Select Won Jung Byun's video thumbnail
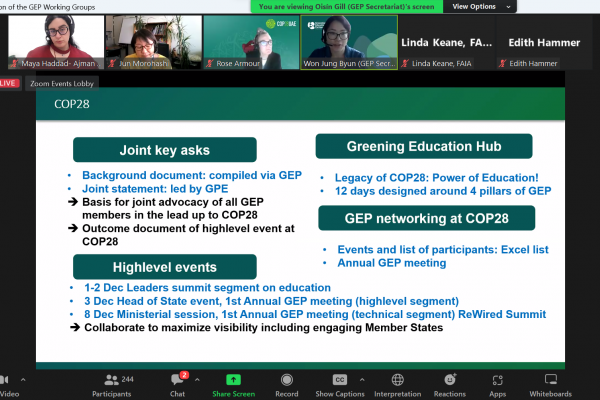This screenshot has width=600, height=400. tap(348, 42)
